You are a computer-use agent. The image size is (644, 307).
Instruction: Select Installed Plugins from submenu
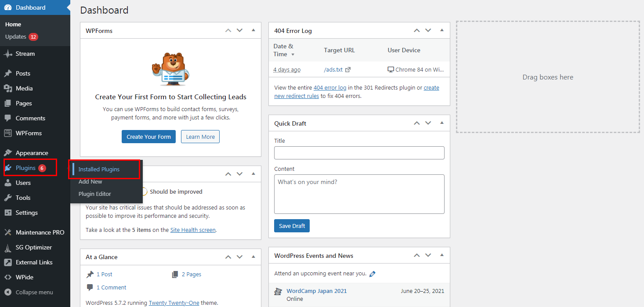coord(99,169)
